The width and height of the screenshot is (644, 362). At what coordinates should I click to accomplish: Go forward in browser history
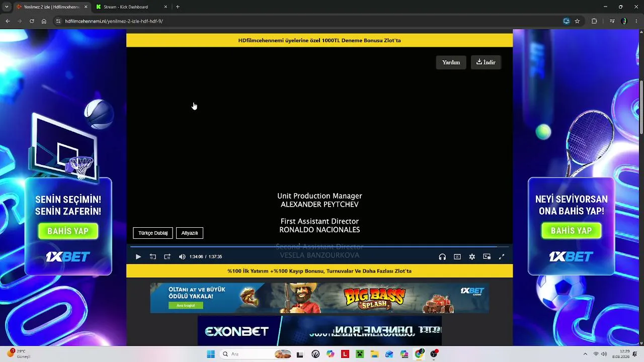tap(20, 21)
